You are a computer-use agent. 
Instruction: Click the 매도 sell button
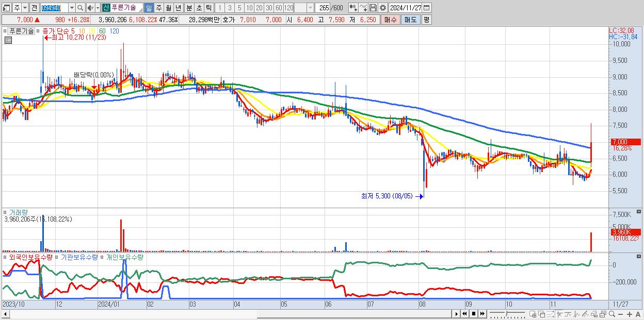(x=410, y=20)
